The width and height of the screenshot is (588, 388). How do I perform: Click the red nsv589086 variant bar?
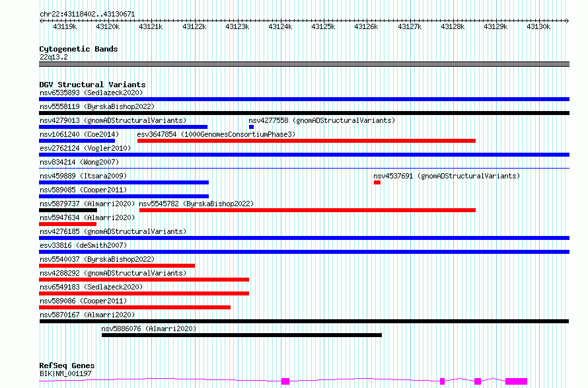click(x=135, y=307)
